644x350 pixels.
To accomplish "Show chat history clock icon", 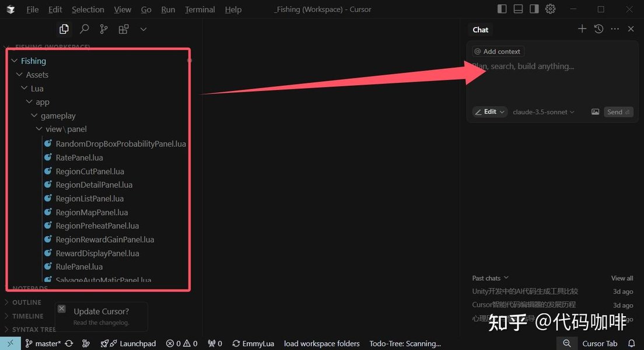I will 598,29.
